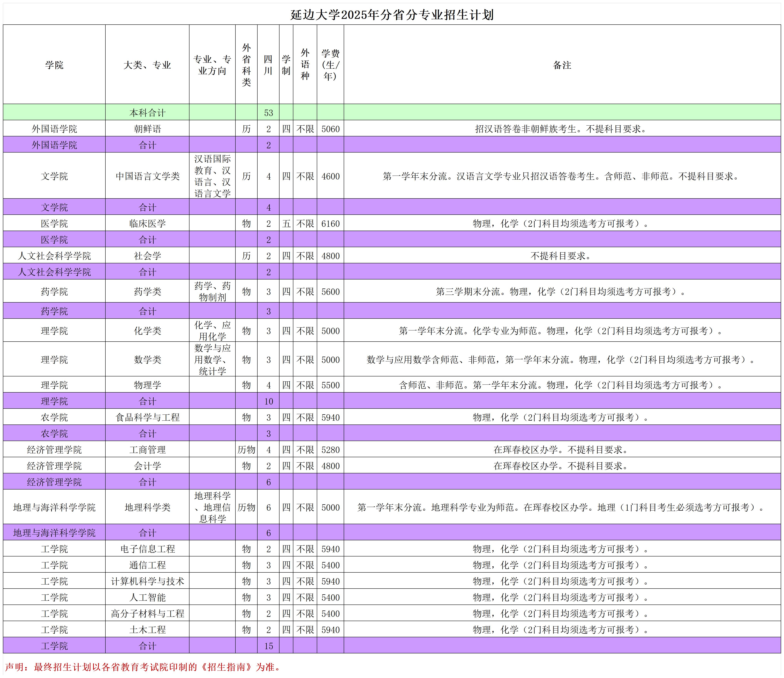This screenshot has height=678, width=784.
Task: Select the 学院 column header
Action: tap(54, 65)
